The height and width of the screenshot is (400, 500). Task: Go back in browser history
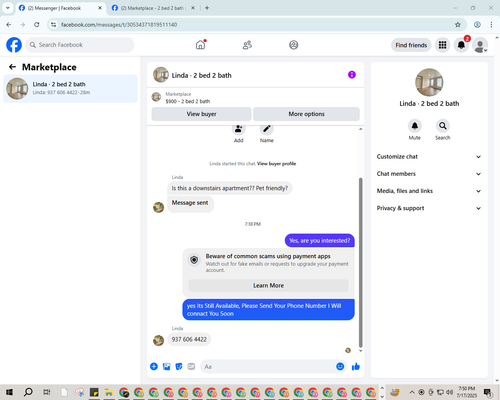[x=9, y=25]
